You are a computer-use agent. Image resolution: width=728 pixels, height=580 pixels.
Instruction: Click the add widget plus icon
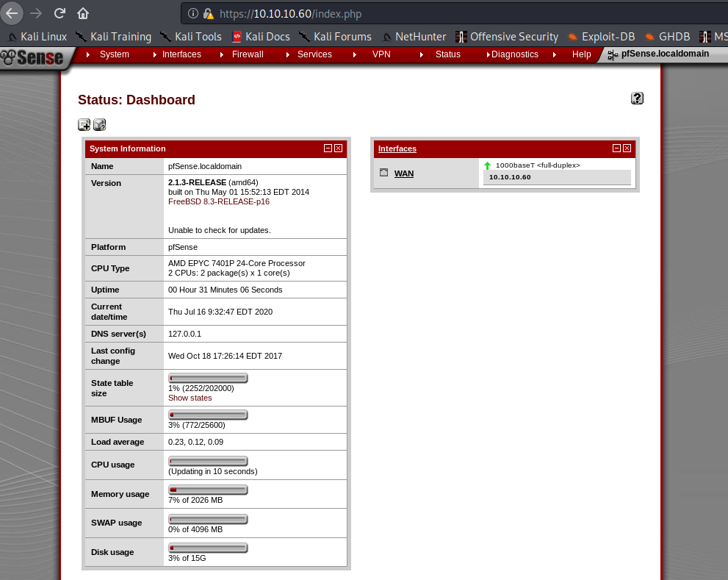[x=84, y=125]
